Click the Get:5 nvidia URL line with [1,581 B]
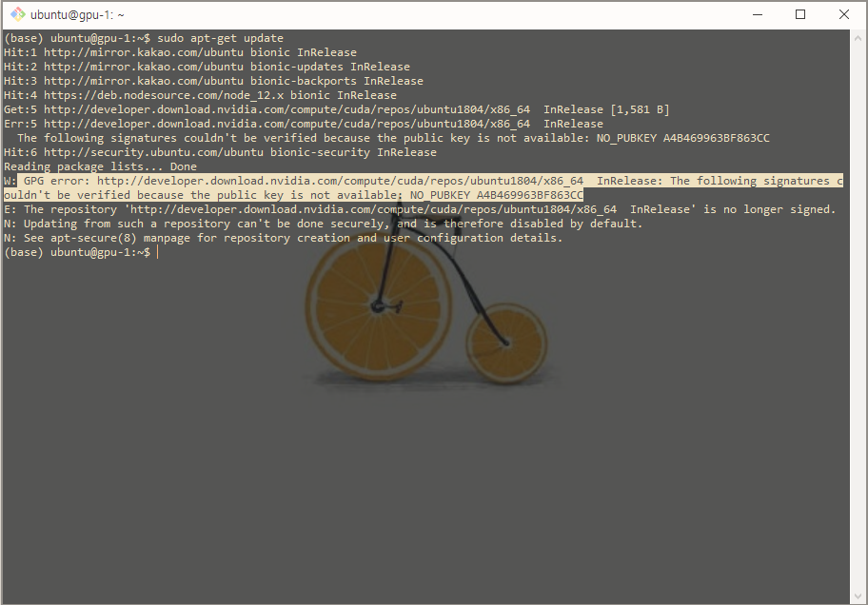 point(337,109)
